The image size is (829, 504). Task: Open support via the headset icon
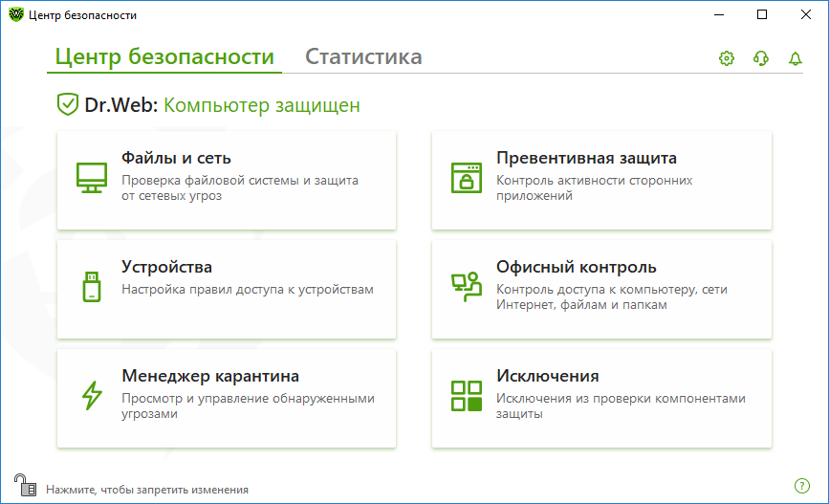click(761, 58)
